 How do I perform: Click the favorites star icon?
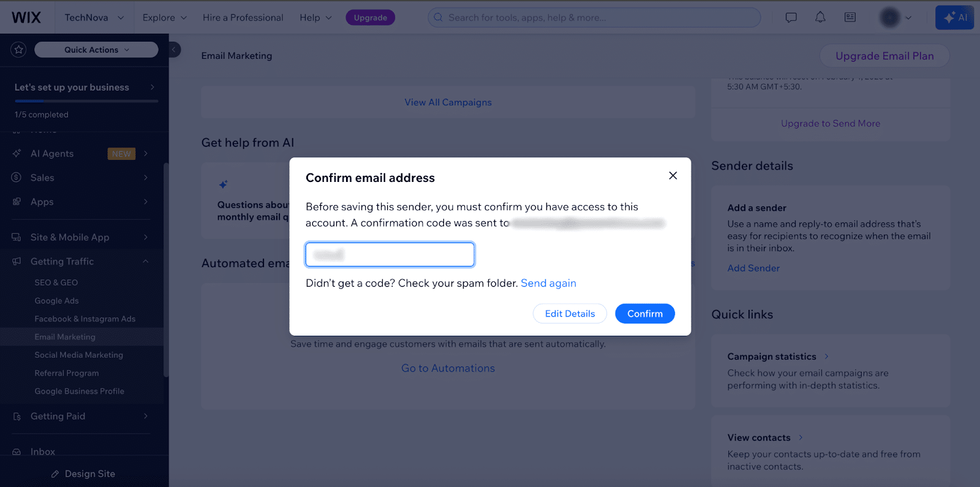point(18,50)
